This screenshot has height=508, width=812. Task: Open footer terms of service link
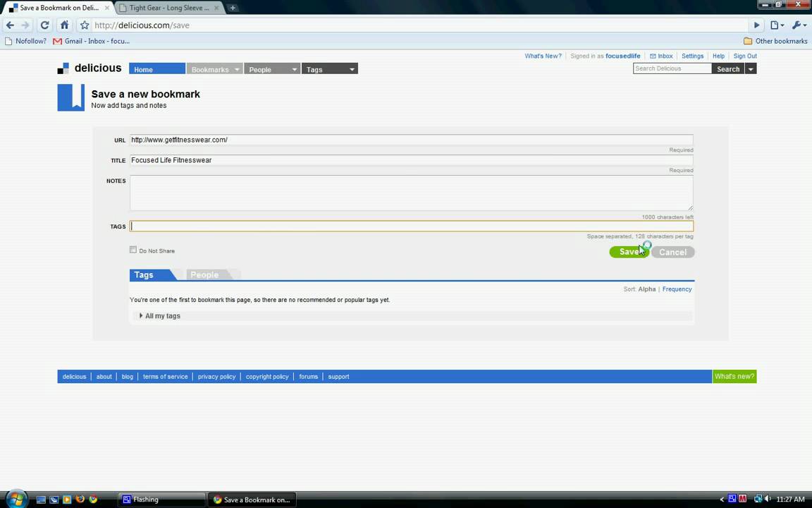coord(165,377)
